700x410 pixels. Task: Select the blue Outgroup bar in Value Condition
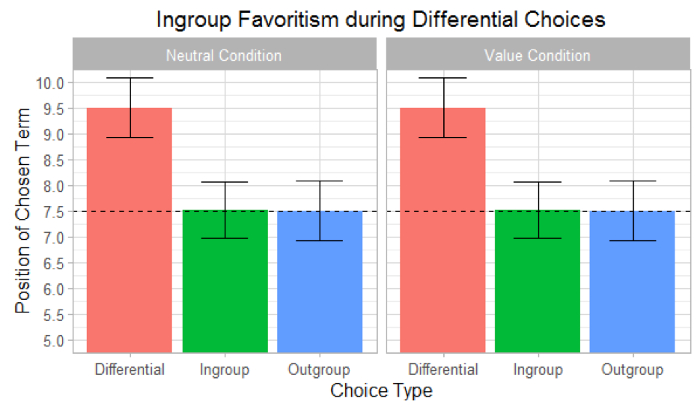pos(632,282)
